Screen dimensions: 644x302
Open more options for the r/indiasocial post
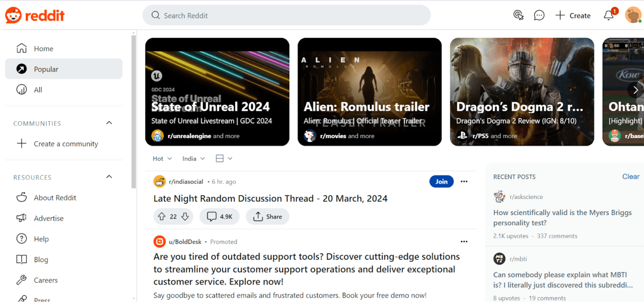coord(464,181)
